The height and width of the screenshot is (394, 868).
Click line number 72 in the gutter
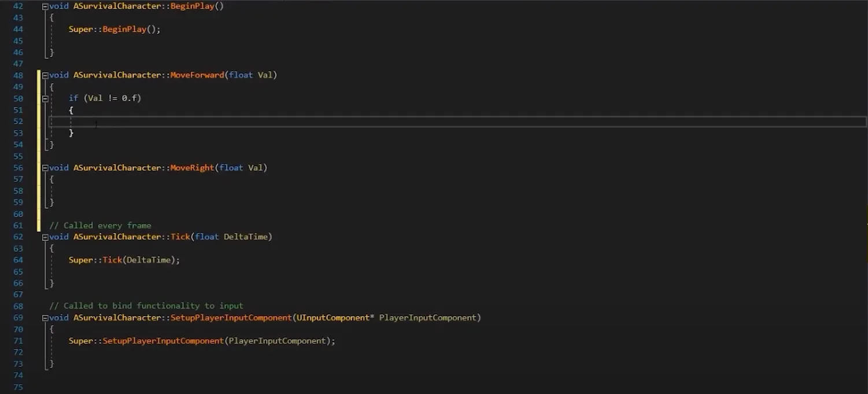(18, 352)
